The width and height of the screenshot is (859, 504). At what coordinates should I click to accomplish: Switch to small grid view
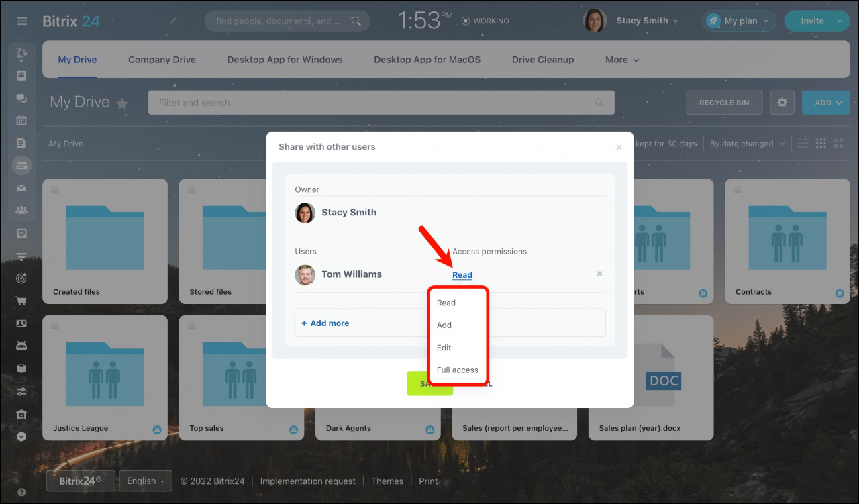coord(821,143)
